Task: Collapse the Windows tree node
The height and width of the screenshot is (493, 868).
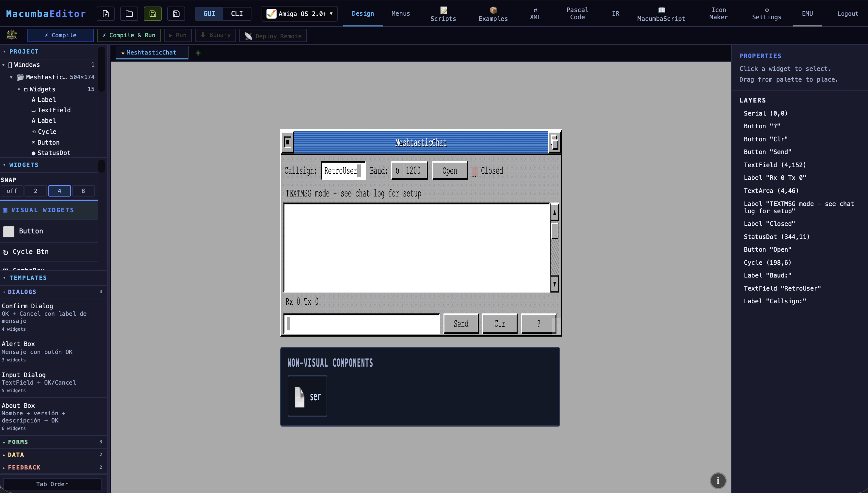Action: click(3, 65)
